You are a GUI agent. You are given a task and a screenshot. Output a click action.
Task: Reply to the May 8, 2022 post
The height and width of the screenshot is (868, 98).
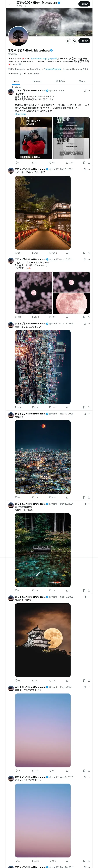point(16,253)
